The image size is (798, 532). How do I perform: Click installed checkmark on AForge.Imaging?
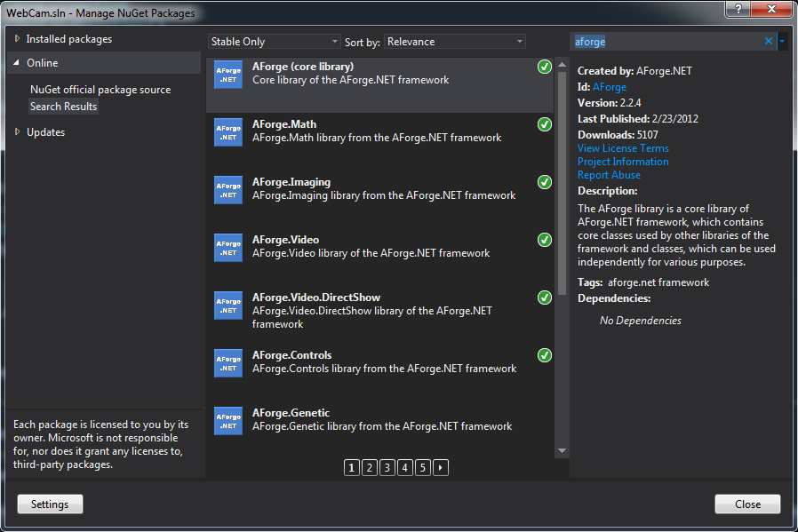545,182
